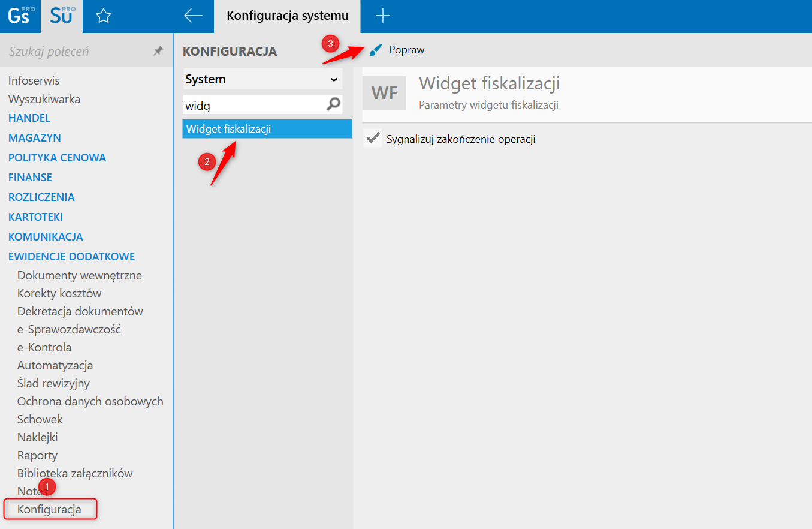Expand the FINANSE menu section
Screen dimensions: 812x529
(x=30, y=178)
